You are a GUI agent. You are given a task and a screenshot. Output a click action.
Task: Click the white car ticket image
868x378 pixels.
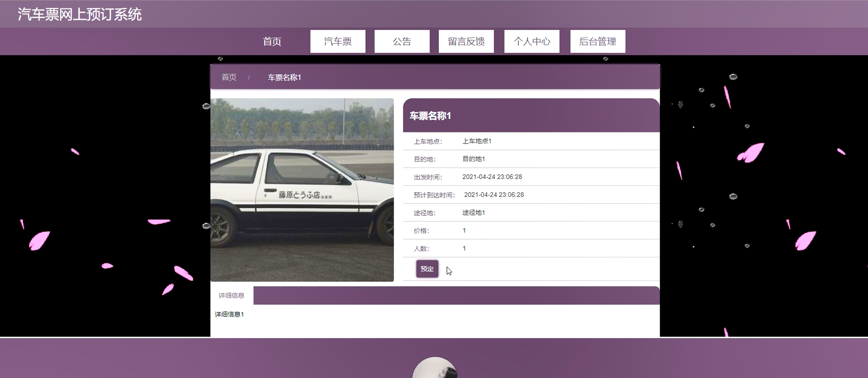coord(302,190)
